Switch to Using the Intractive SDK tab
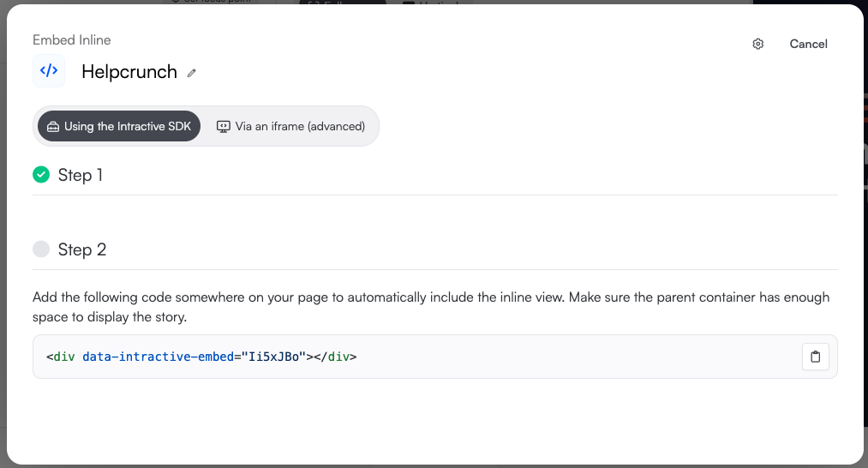 119,127
